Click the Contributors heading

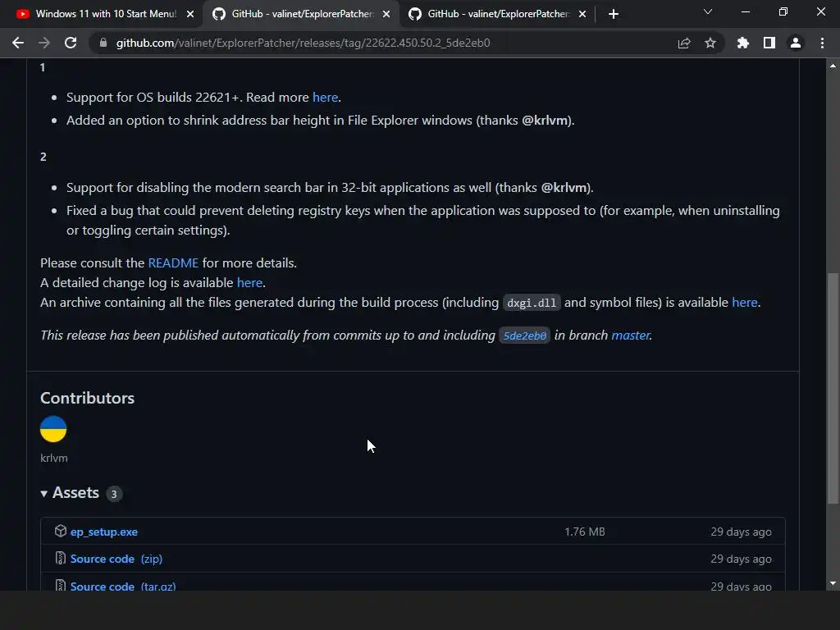tap(87, 398)
